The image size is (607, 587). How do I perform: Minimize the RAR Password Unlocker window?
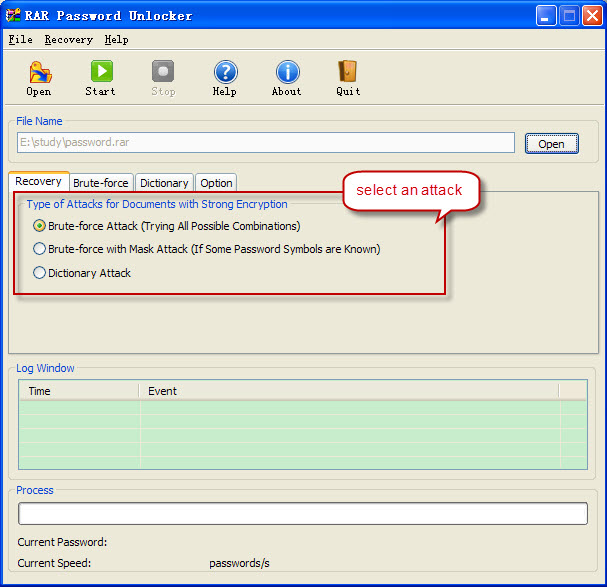pos(546,16)
